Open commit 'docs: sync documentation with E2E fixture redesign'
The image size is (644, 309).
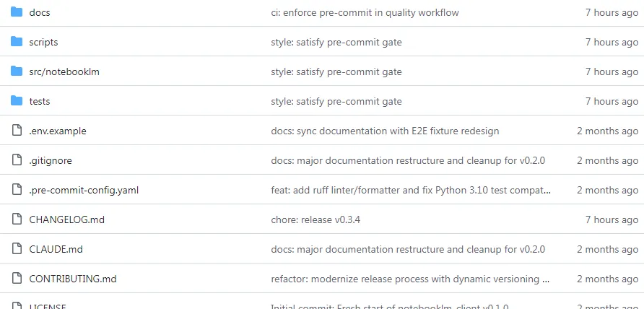tap(385, 131)
